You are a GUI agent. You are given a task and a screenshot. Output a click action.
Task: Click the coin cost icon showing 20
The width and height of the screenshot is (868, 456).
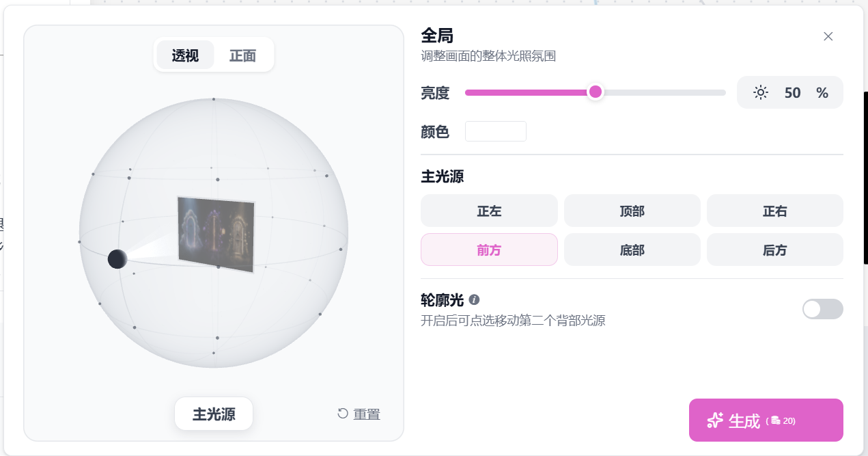tap(775, 421)
